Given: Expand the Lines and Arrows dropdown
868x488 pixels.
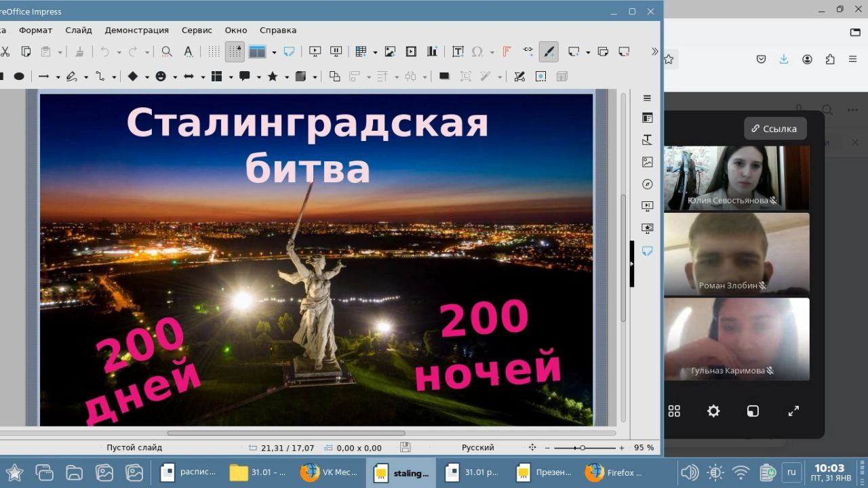Looking at the screenshot, I should [58, 77].
